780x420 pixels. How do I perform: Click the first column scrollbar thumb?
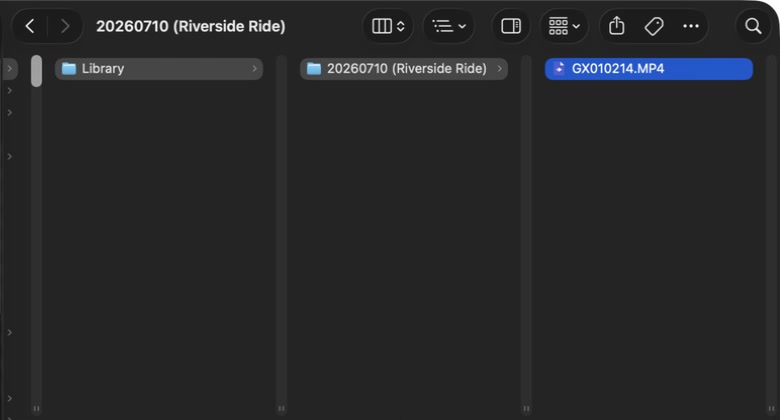tap(36, 71)
